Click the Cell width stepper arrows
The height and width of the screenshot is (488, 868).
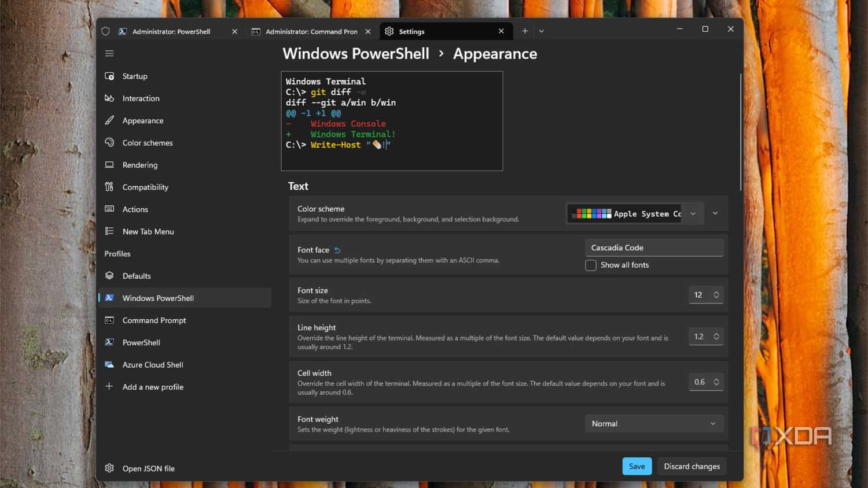[x=716, y=382]
